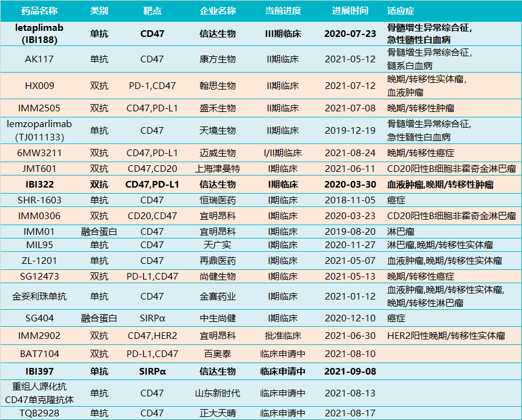Click the 百奥泰 company cell

point(217,353)
